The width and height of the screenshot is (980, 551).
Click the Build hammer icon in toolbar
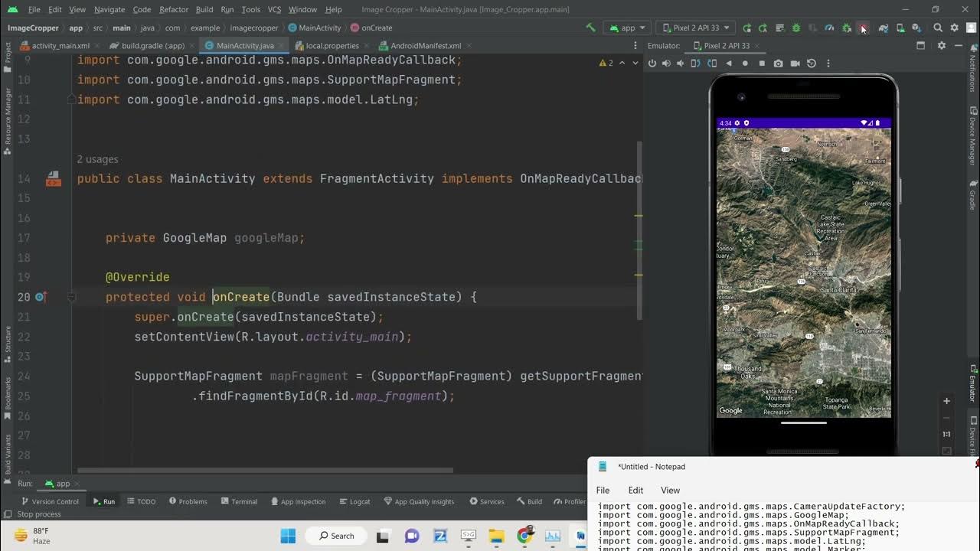tap(590, 28)
